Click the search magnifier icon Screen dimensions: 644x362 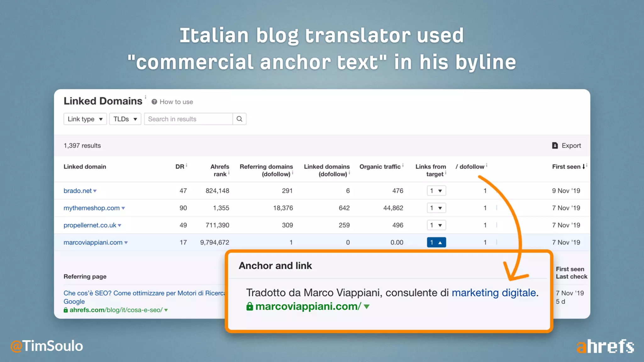[239, 119]
